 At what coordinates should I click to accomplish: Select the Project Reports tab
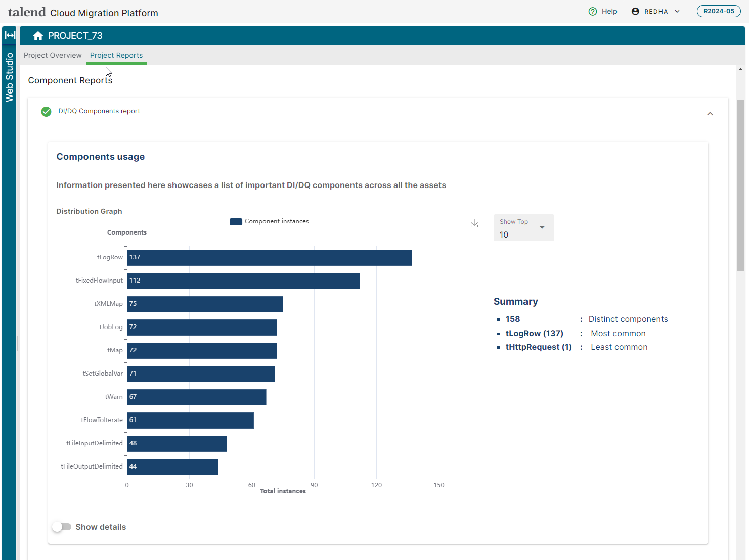(116, 55)
